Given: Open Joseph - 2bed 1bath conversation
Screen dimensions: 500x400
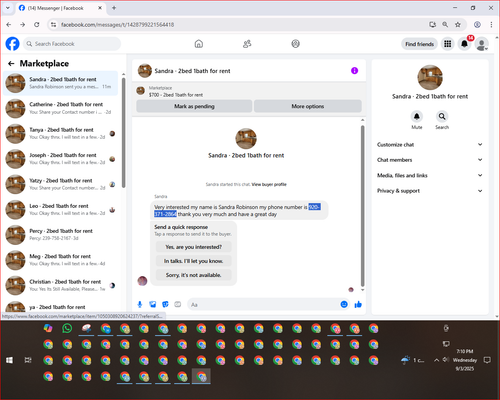Looking at the screenshot, I should (61, 159).
